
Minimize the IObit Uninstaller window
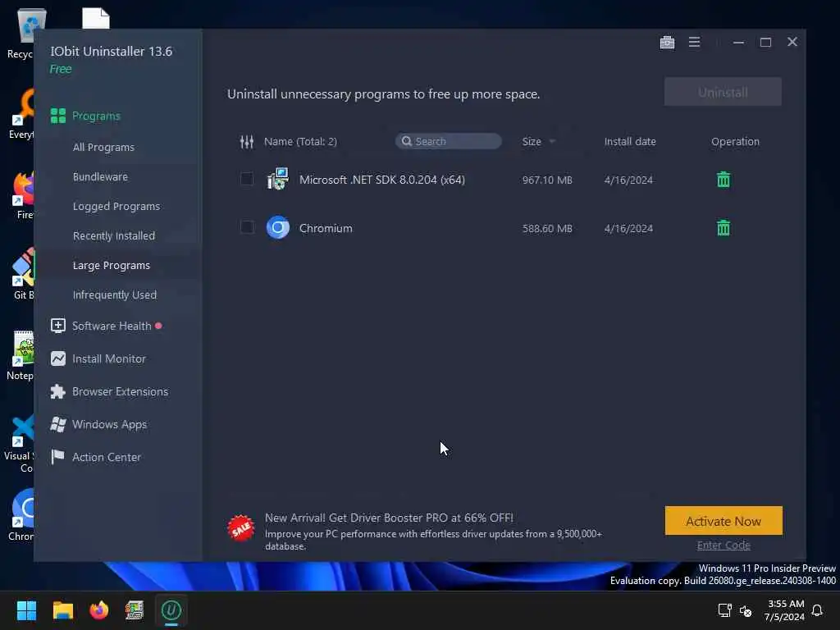(738, 43)
